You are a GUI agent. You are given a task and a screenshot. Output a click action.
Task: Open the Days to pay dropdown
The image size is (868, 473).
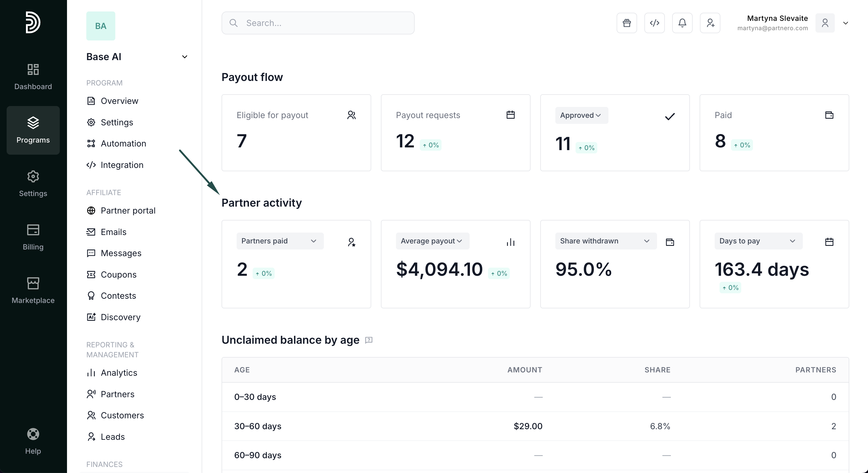click(x=758, y=241)
